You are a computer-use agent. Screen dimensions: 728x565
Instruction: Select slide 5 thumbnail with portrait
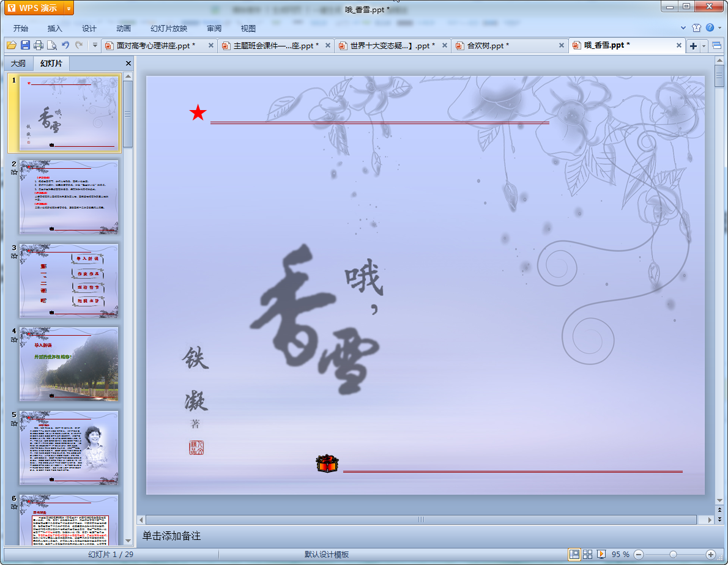69,448
